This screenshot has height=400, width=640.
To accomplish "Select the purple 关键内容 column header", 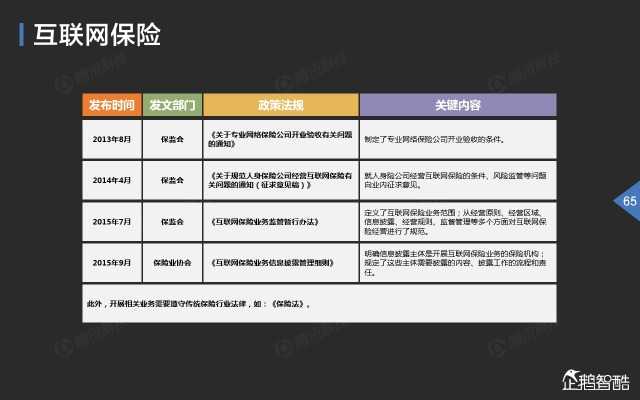I will pyautogui.click(x=457, y=105).
